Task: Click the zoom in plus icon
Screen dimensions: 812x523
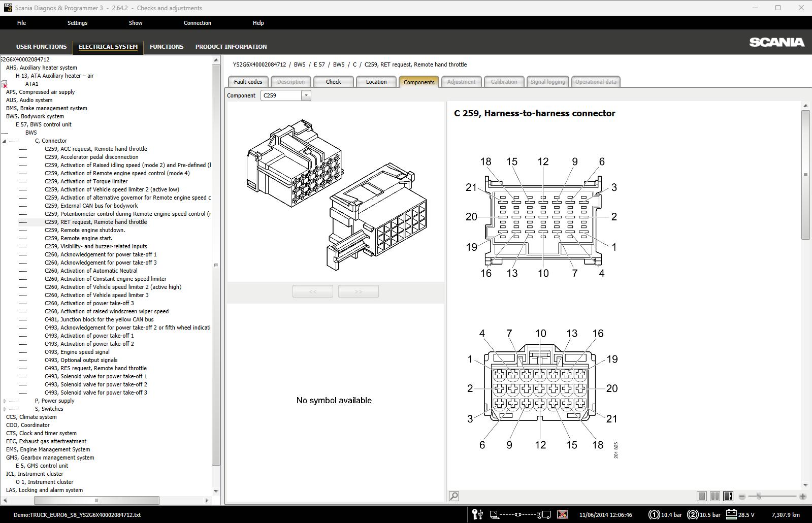Action: coord(803,496)
